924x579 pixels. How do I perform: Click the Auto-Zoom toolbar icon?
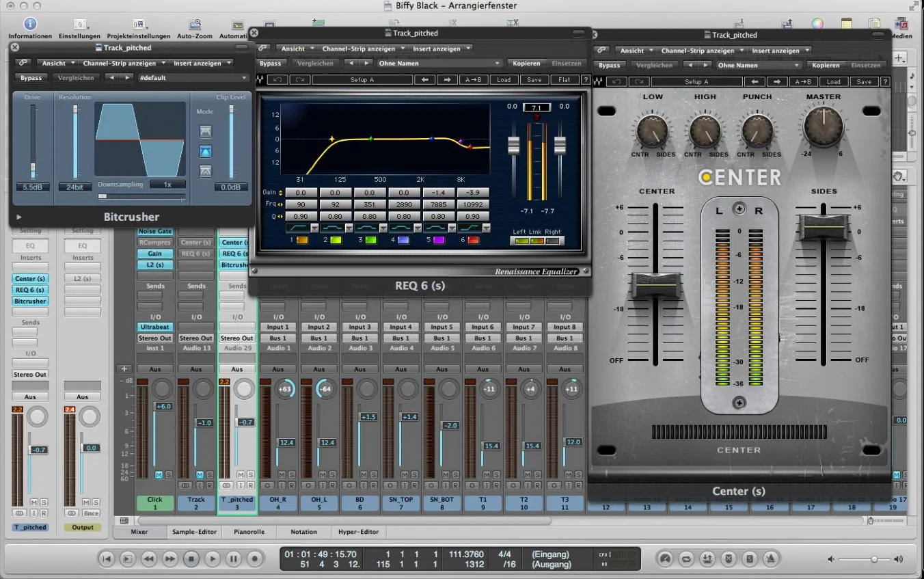(194, 25)
